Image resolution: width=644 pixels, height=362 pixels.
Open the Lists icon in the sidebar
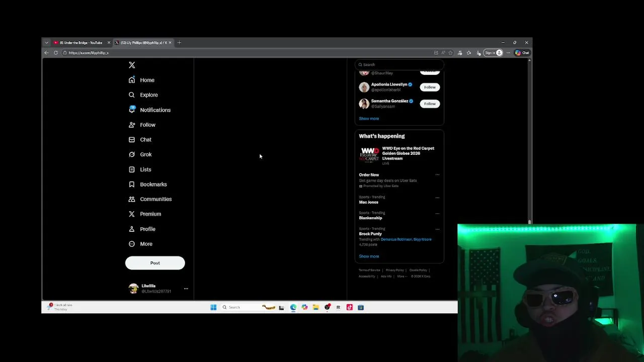click(132, 169)
